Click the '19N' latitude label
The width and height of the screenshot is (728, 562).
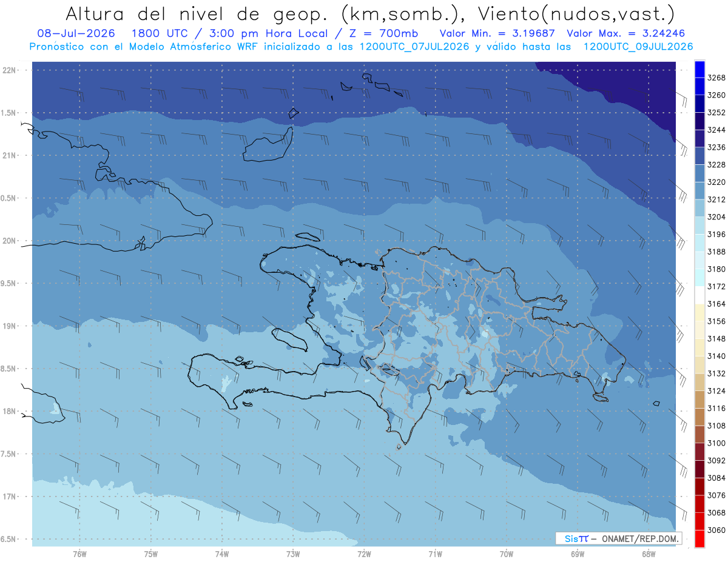[x=9, y=326]
